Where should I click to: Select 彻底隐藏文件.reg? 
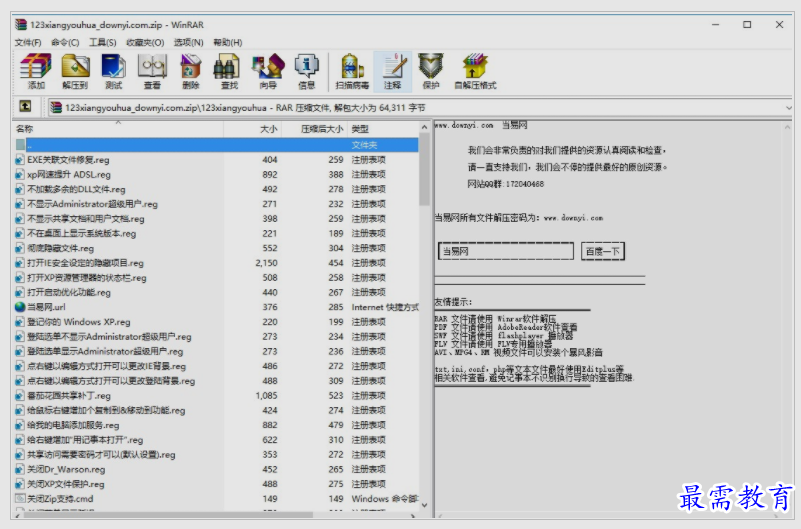coord(60,248)
